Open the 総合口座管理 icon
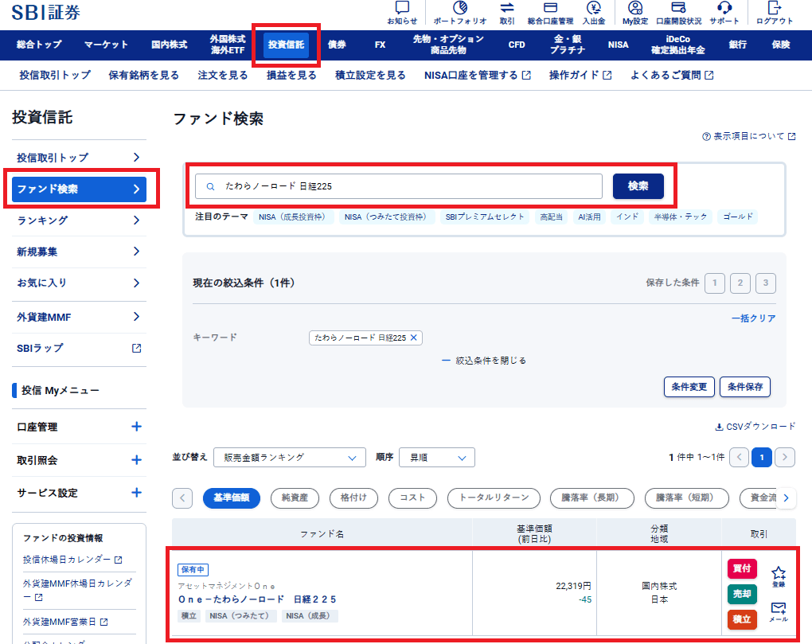This screenshot has height=644, width=812. [550, 8]
